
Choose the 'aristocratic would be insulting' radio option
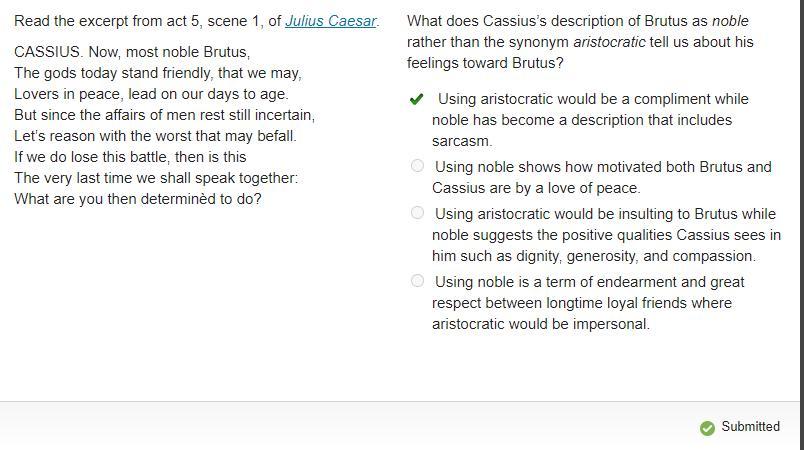417,213
